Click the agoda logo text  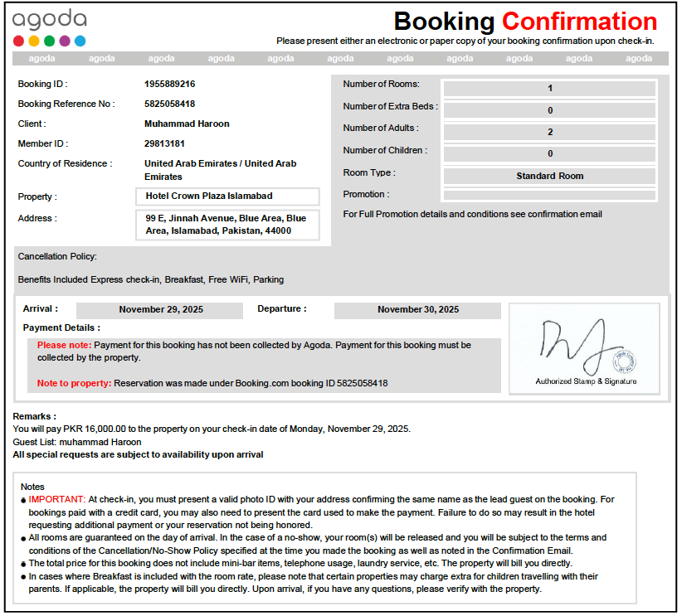pyautogui.click(x=49, y=19)
